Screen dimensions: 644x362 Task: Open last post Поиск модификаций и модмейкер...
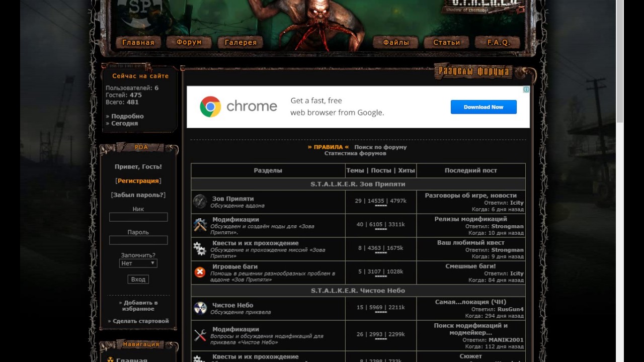pyautogui.click(x=471, y=329)
